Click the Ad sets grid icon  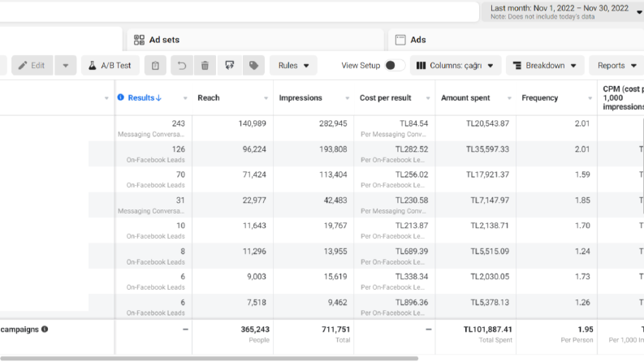[x=139, y=40]
